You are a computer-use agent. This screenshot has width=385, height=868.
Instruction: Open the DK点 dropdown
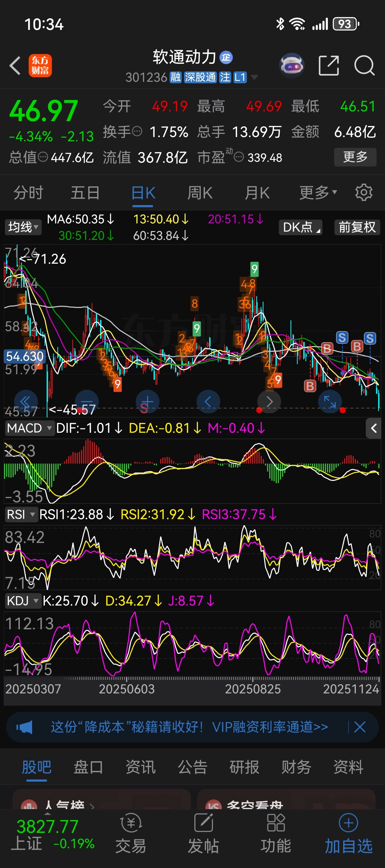[x=301, y=227]
